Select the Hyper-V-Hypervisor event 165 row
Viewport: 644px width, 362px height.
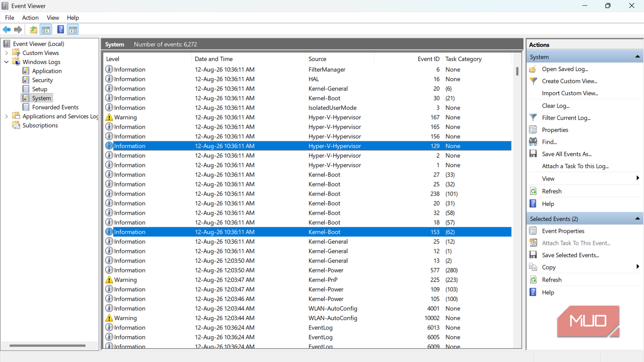pyautogui.click(x=308, y=127)
